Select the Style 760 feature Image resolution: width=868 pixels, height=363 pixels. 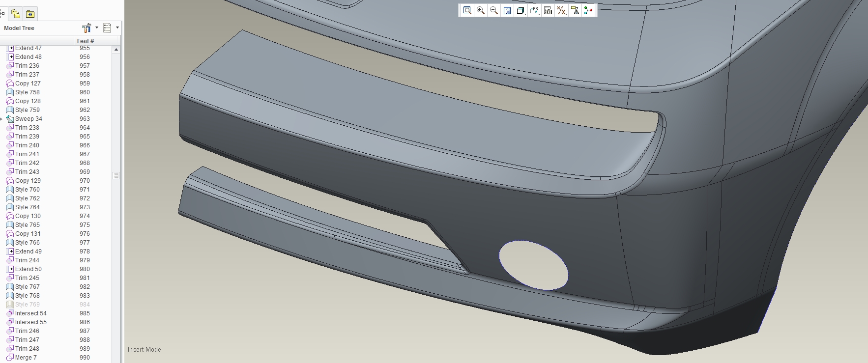28,190
